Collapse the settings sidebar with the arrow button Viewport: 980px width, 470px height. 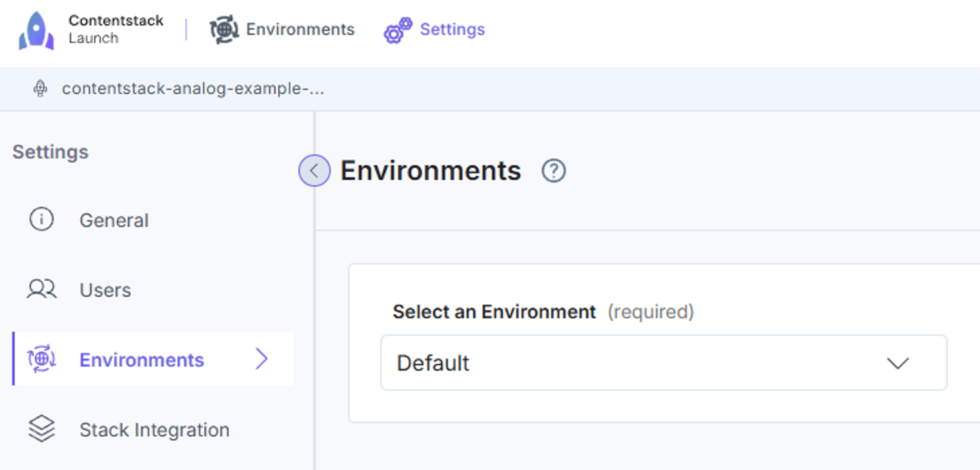coord(314,170)
